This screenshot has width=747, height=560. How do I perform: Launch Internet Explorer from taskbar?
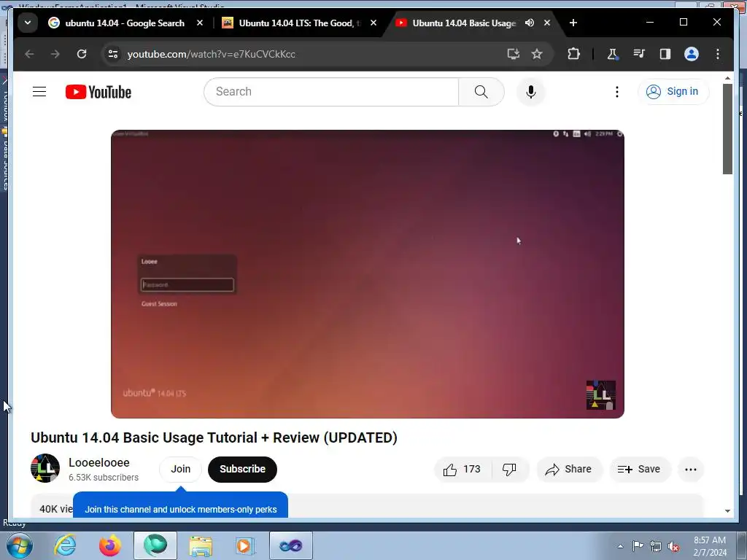[65, 545]
